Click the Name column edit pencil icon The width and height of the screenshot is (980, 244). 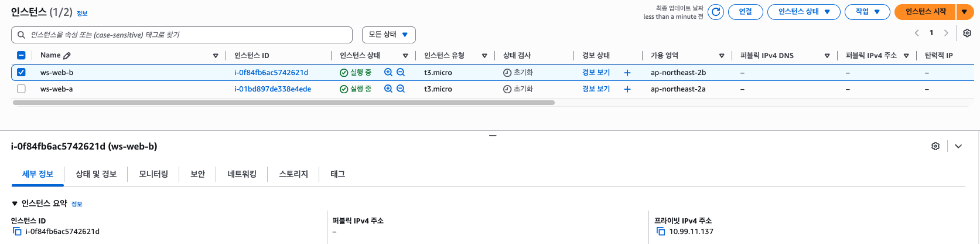point(67,56)
